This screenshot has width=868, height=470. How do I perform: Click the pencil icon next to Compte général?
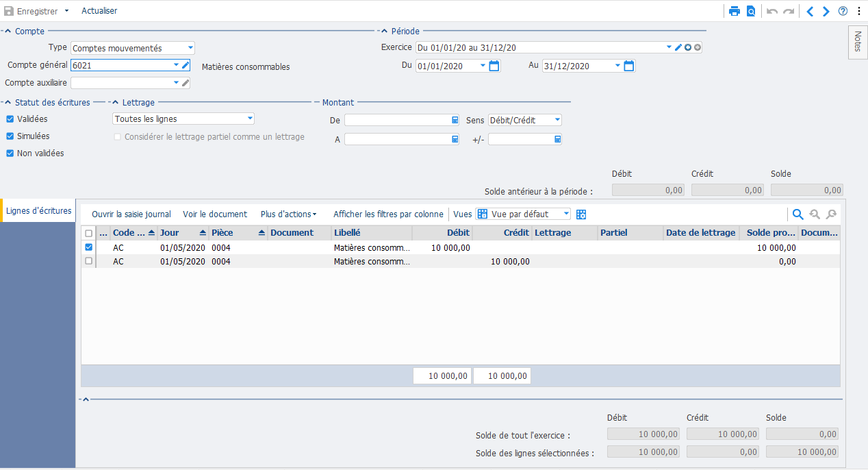(186, 65)
